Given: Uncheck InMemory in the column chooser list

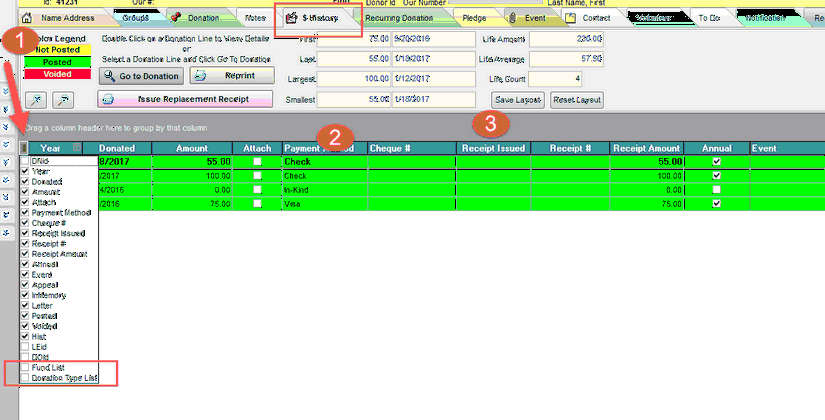Looking at the screenshot, I should [25, 295].
